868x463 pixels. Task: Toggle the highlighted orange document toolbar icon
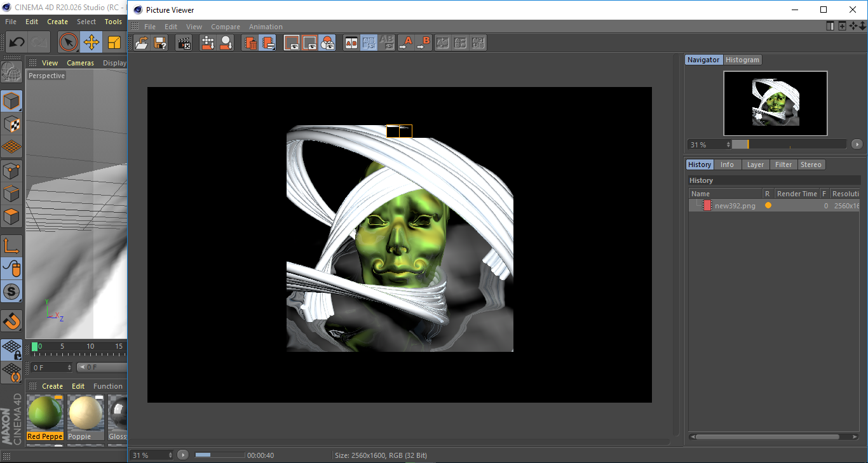point(268,43)
